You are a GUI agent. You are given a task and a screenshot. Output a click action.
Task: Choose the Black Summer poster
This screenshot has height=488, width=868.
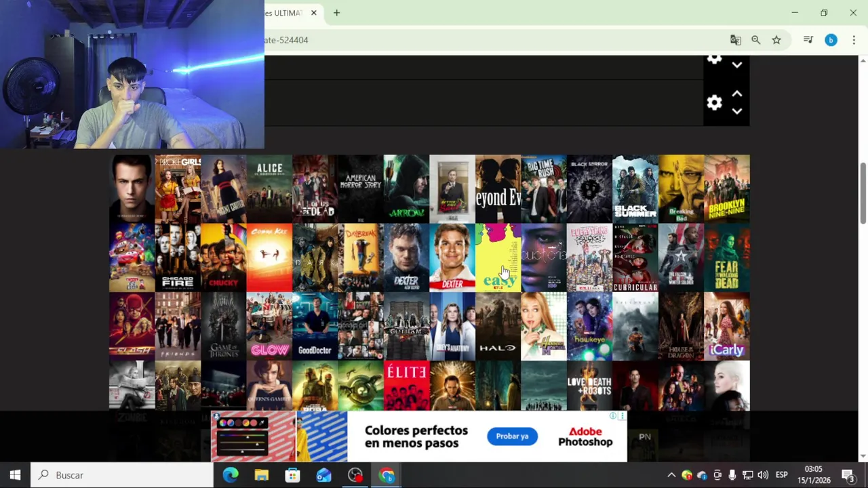[635, 189]
